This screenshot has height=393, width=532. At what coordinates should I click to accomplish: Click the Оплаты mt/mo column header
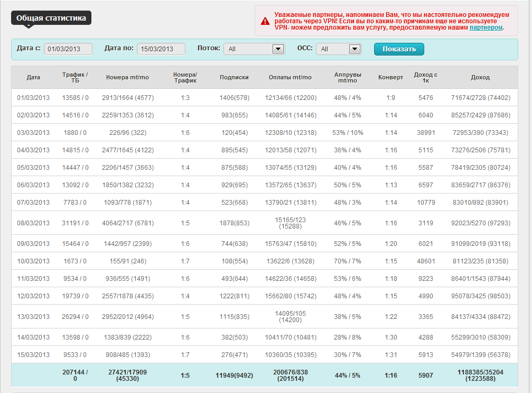pos(290,77)
